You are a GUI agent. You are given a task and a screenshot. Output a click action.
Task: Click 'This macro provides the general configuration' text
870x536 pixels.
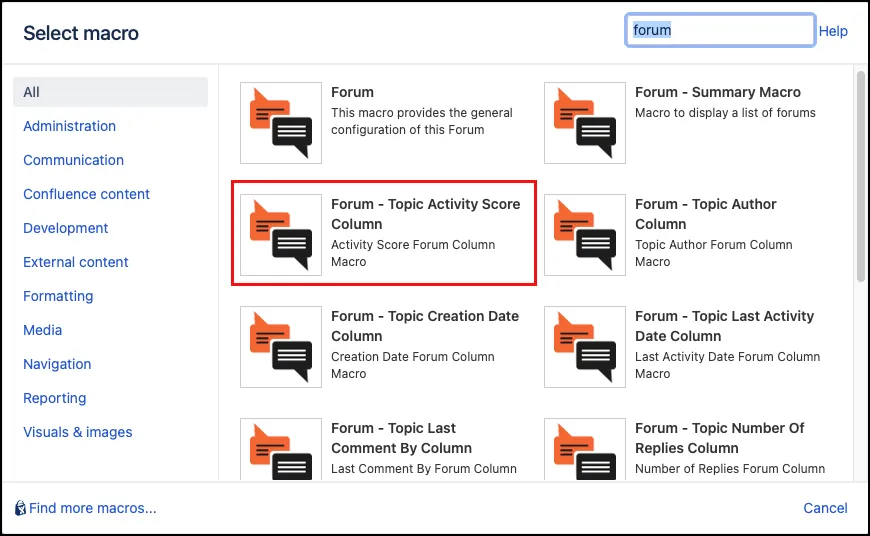click(422, 121)
